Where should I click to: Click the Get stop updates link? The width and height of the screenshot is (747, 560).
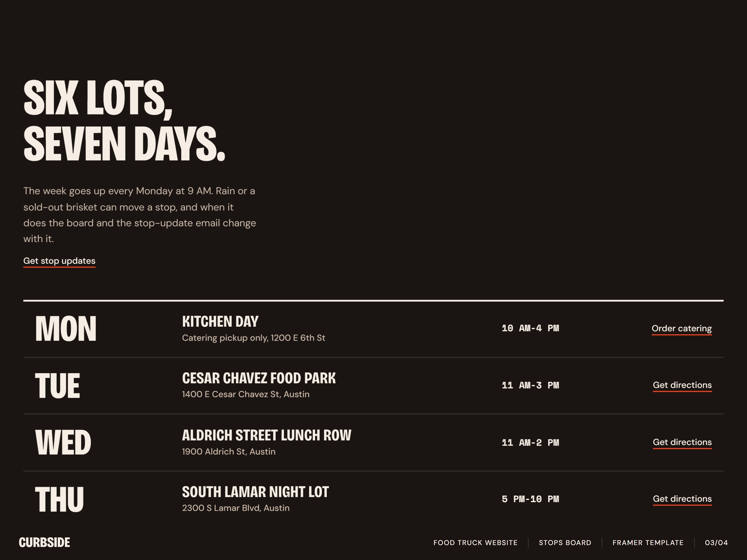point(59,261)
